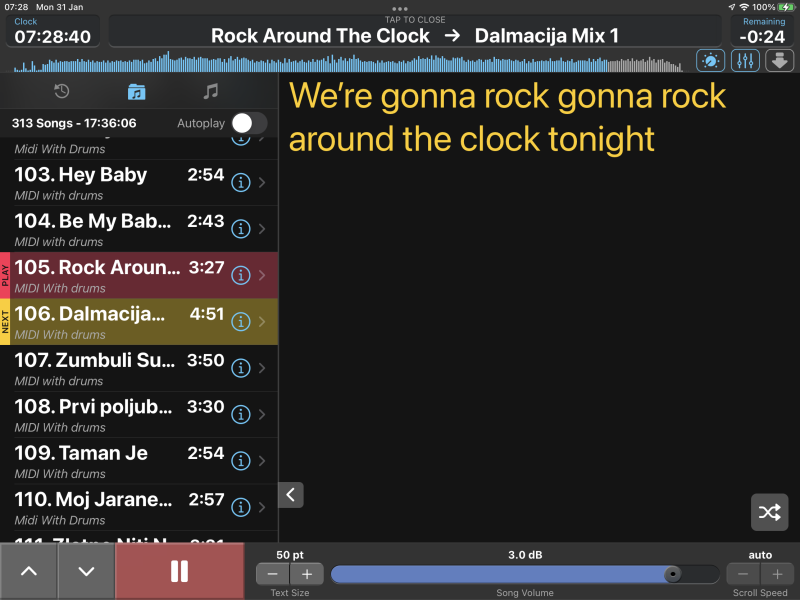The height and width of the screenshot is (600, 800).
Task: Show info for 105. Rock Around
Action: 241,275
